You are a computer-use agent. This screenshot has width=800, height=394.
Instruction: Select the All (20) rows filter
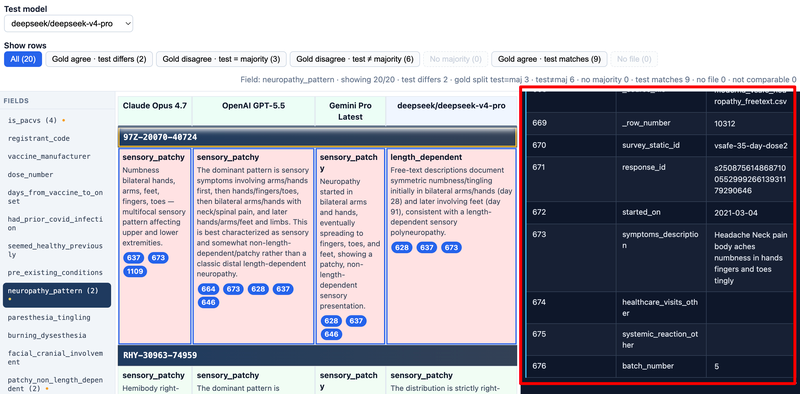tap(23, 59)
